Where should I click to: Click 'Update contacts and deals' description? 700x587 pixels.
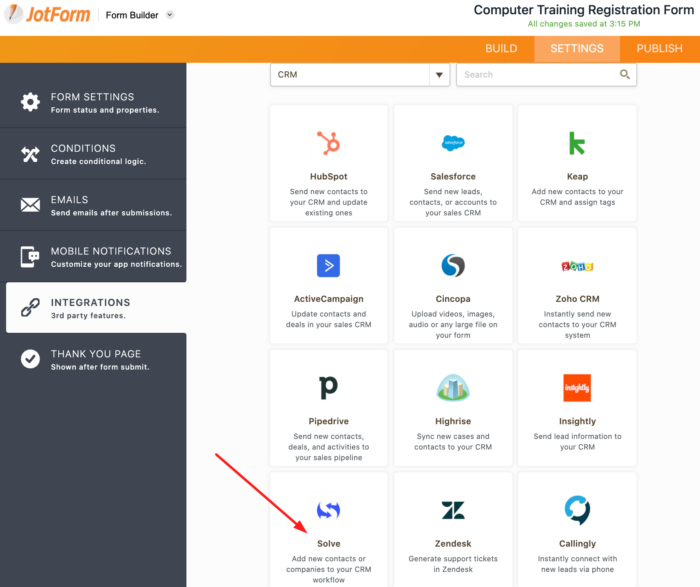(329, 319)
